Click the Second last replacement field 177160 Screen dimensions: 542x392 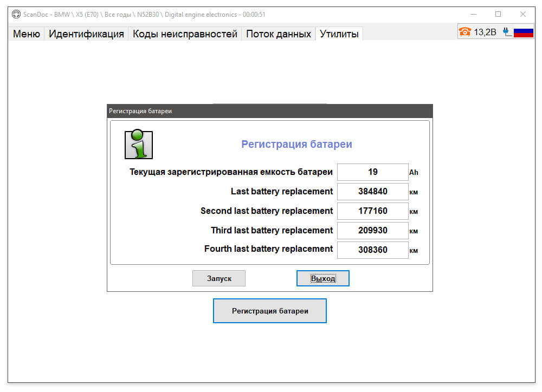(373, 211)
